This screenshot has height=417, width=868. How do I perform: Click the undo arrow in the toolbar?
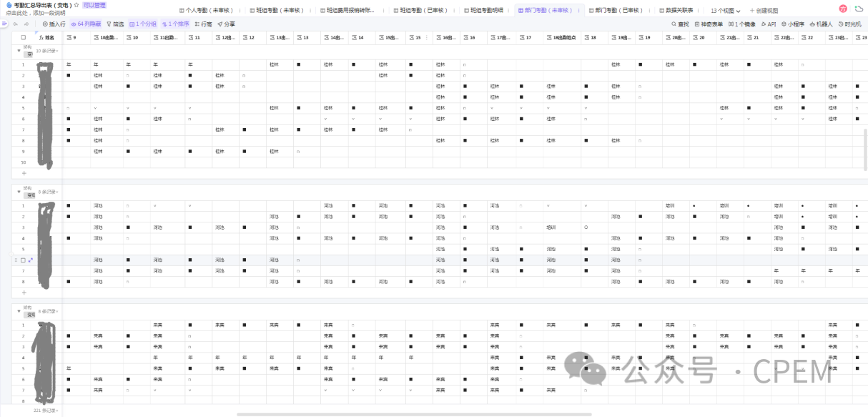coord(15,24)
